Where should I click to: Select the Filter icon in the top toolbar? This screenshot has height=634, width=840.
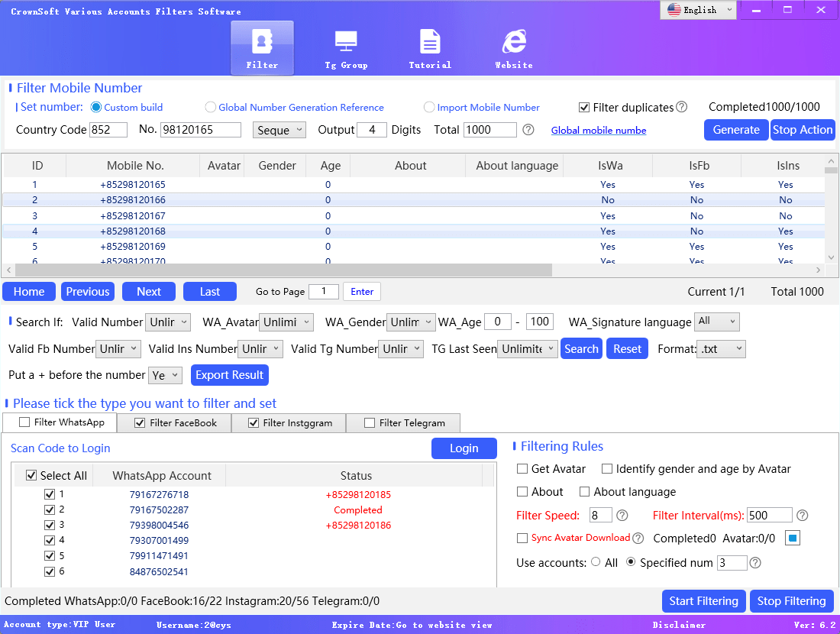tap(262, 47)
